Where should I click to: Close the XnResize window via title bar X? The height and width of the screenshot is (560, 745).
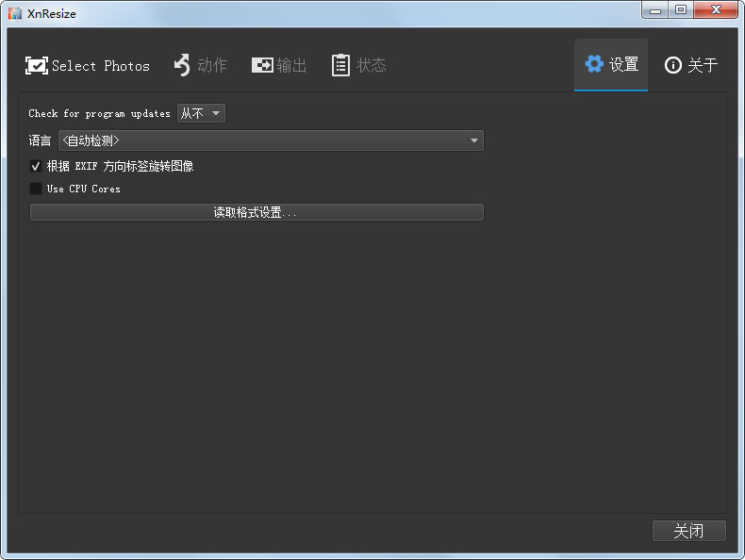click(x=716, y=10)
